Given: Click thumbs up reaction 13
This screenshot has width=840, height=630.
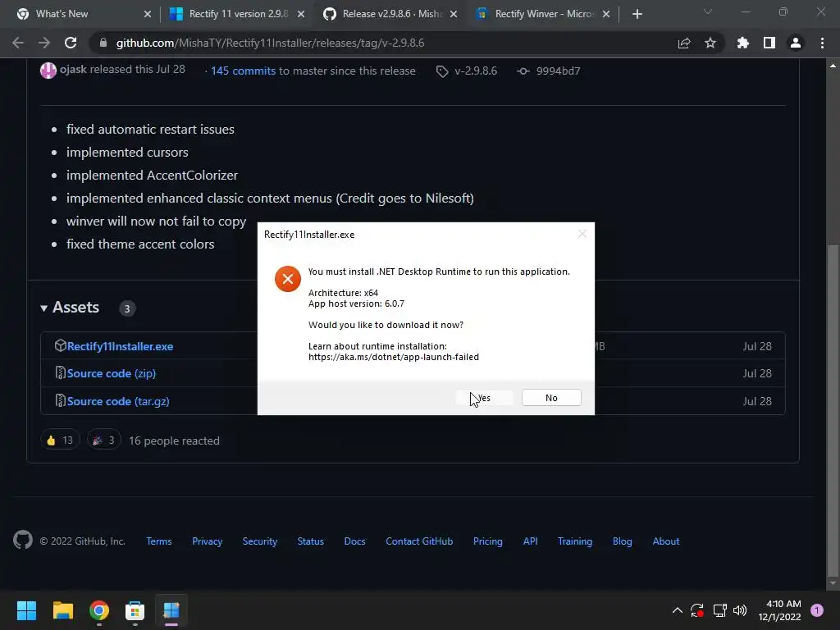Looking at the screenshot, I should 60,441.
